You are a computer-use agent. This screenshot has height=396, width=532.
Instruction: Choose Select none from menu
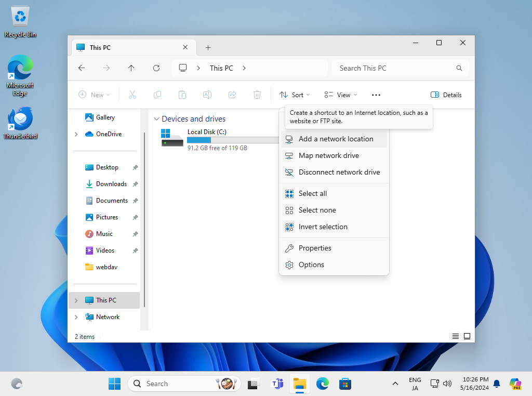[x=334, y=210]
